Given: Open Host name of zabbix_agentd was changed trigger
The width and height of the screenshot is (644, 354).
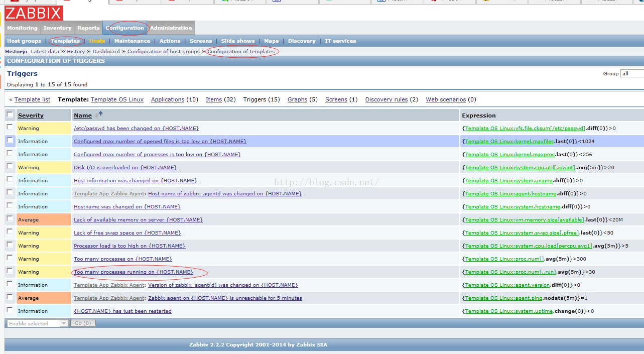Looking at the screenshot, I should click(225, 194).
